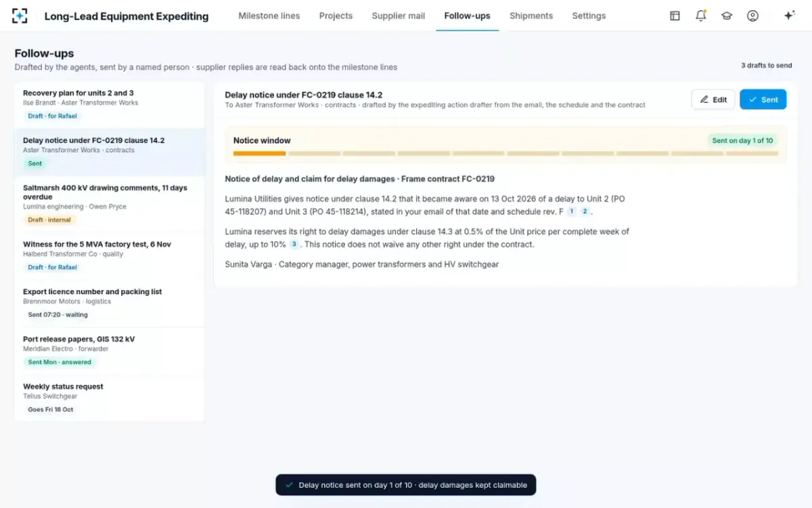Open Export licence number and packing list
Viewport: 812px width, 508px height.
coord(110,303)
